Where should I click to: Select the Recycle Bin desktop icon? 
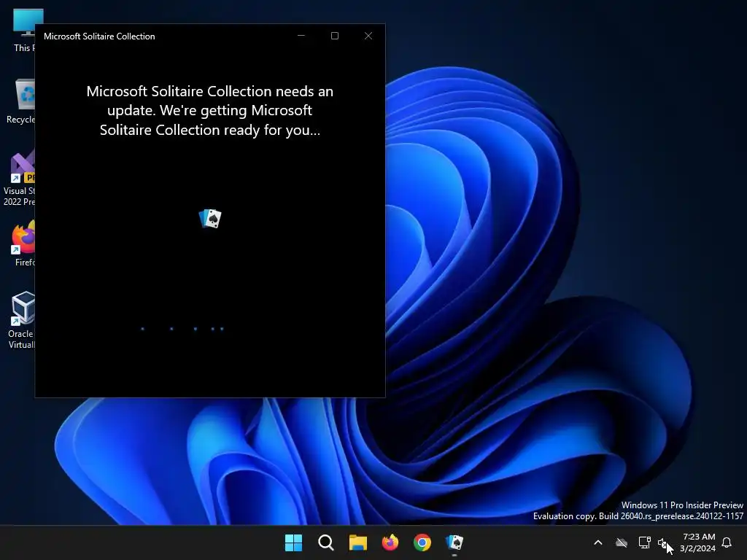click(20, 101)
